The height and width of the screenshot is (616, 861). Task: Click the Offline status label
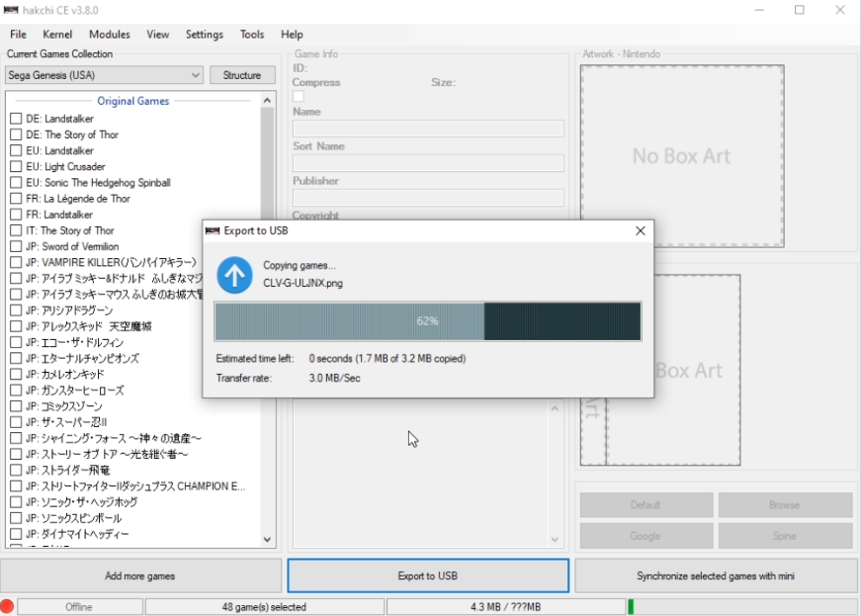(79, 607)
